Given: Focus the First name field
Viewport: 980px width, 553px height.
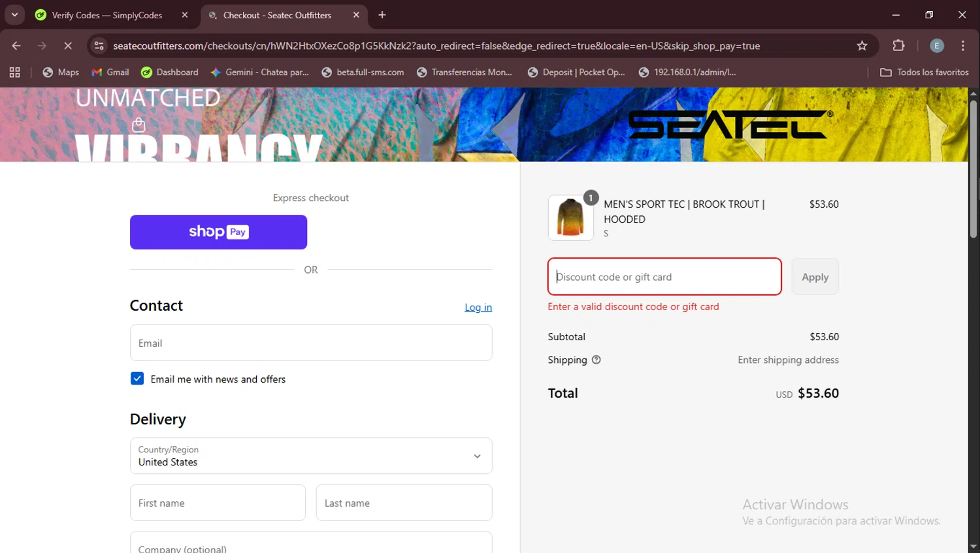Looking at the screenshot, I should pos(218,503).
